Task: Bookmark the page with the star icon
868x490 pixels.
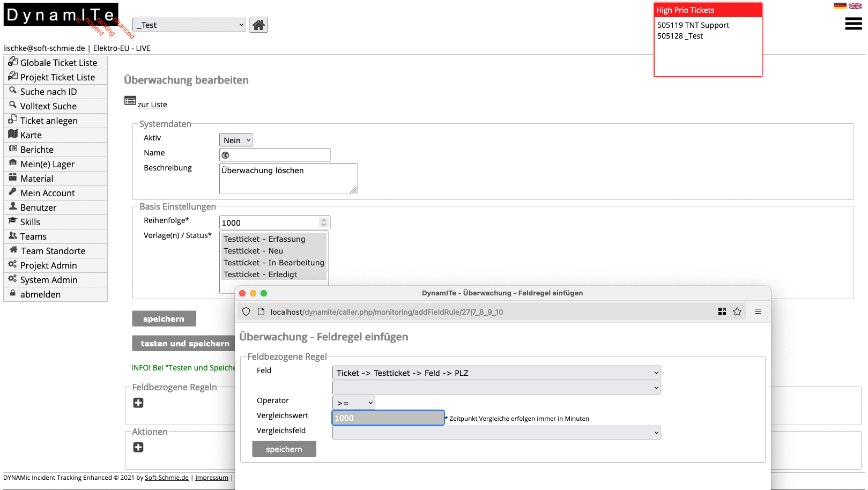Action: 737,312
